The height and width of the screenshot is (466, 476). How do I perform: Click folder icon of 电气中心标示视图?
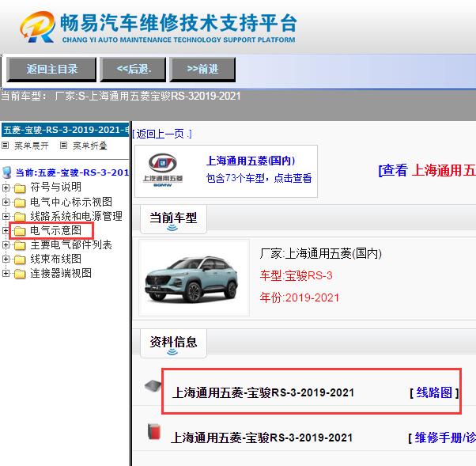pyautogui.click(x=20, y=203)
